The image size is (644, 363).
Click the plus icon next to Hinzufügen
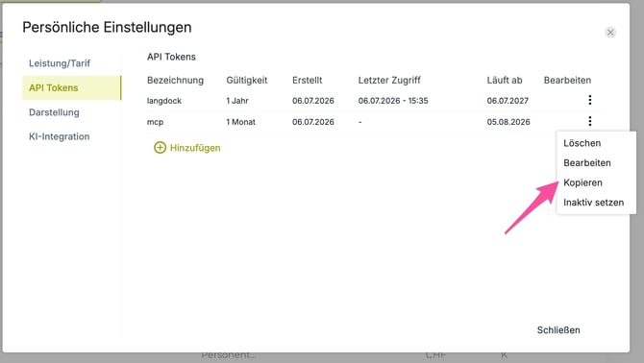coord(160,148)
